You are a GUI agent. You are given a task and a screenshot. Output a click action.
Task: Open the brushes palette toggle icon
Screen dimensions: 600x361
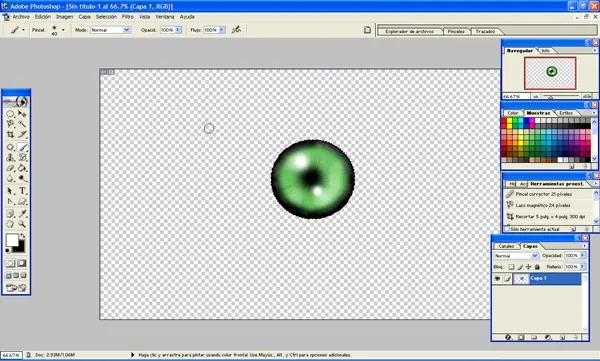pyautogui.click(x=367, y=30)
